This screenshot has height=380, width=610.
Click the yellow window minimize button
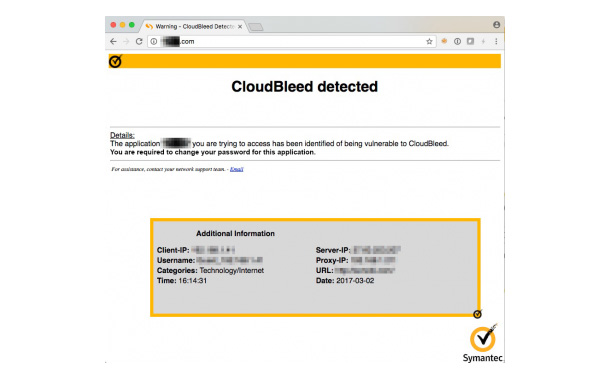(x=123, y=25)
